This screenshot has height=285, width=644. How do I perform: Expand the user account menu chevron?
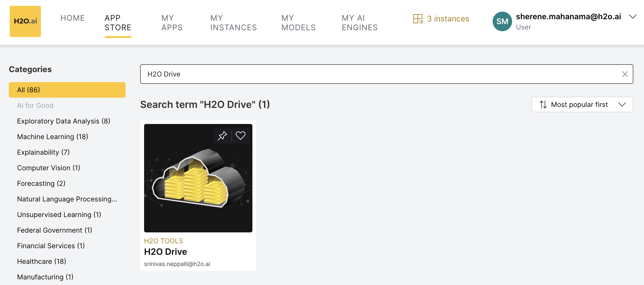pos(633,17)
